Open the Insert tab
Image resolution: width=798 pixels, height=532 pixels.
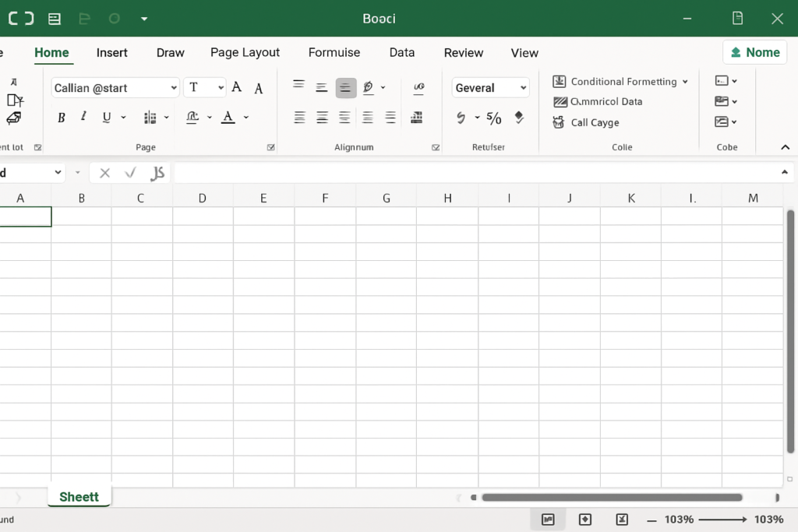coord(112,52)
